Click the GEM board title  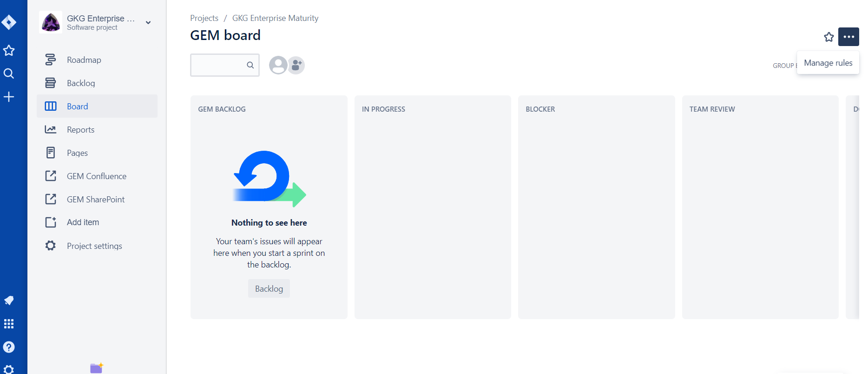[225, 35]
